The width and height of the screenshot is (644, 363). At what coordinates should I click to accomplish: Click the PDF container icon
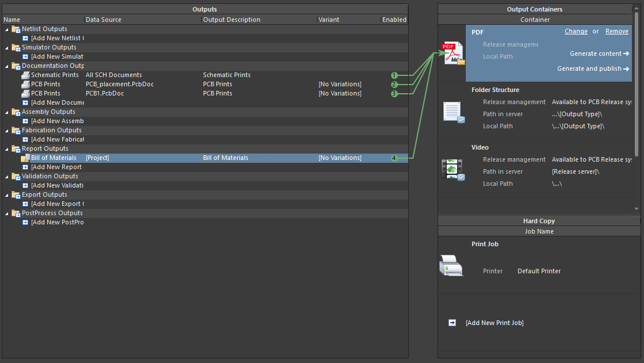(x=453, y=54)
